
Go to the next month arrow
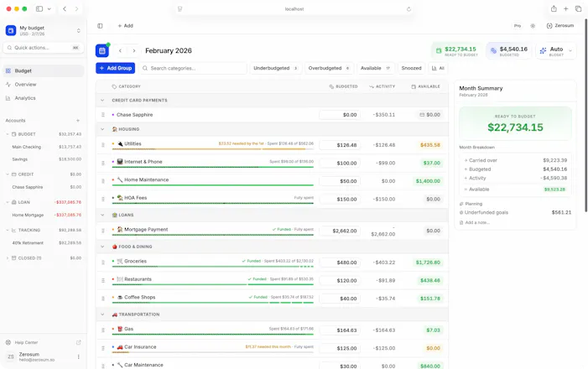134,50
